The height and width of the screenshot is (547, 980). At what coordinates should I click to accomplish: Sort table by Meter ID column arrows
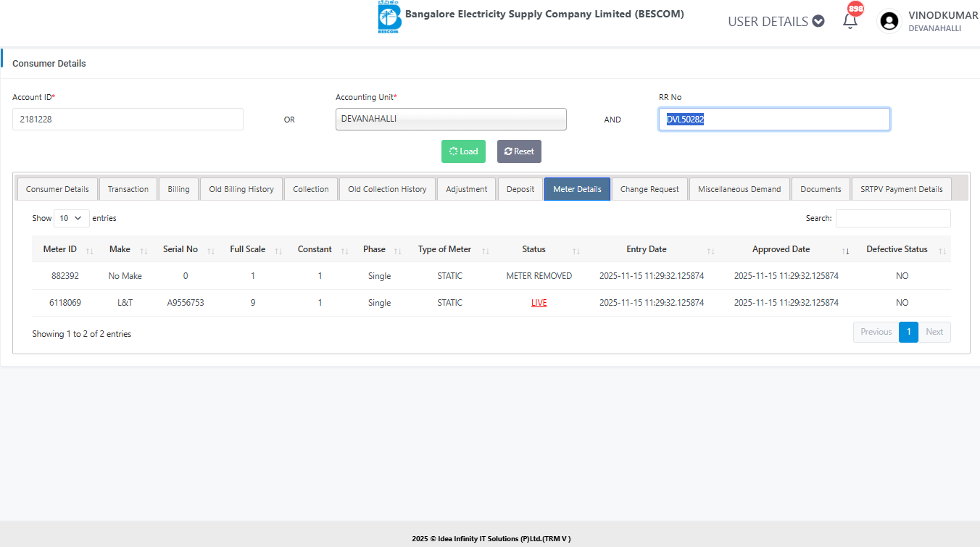[x=89, y=250]
